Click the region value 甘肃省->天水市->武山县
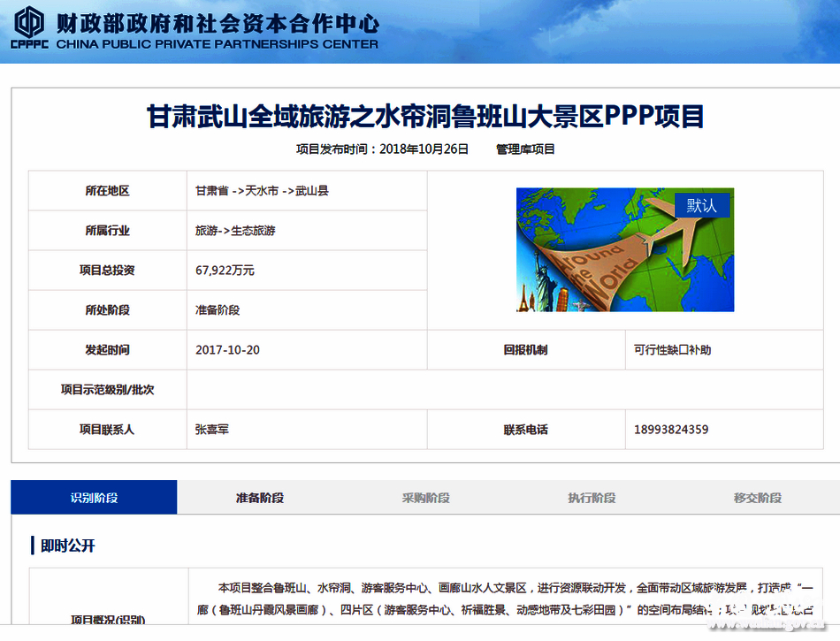This screenshot has width=840, height=641. tap(262, 191)
